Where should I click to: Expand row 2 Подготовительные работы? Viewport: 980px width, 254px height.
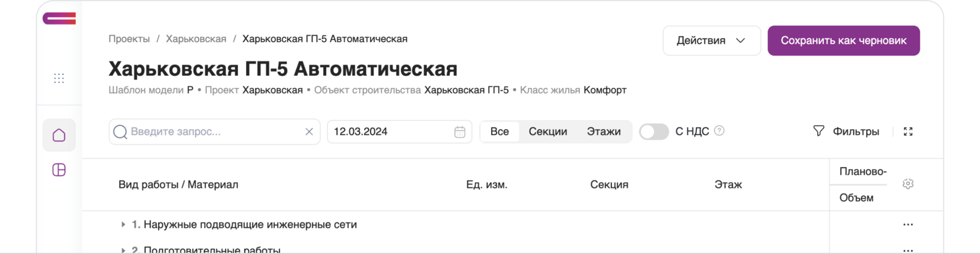point(123,250)
